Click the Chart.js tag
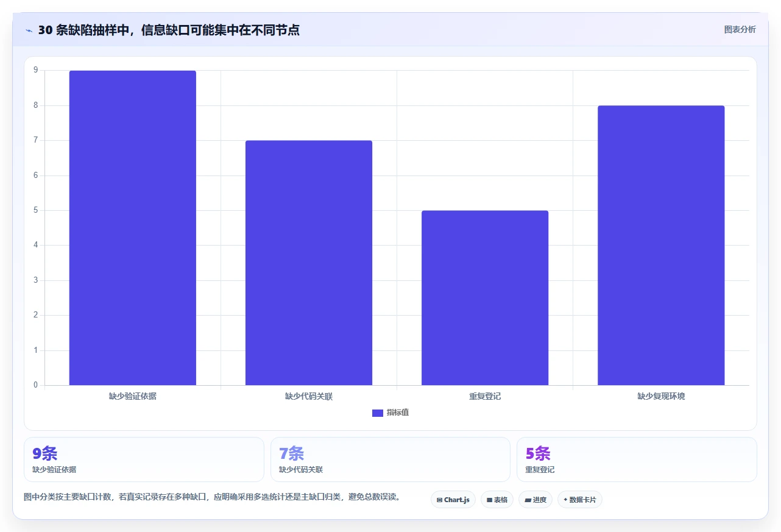This screenshot has width=781, height=532. (x=453, y=500)
